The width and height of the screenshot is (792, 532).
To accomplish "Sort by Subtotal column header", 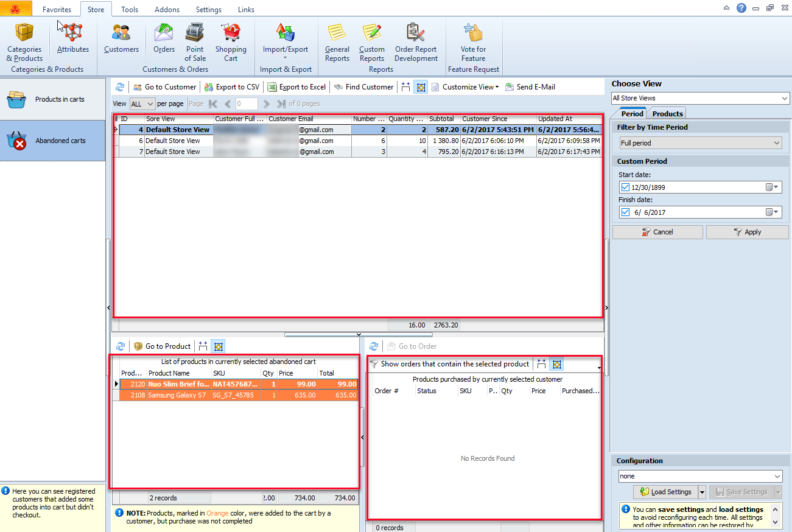I will (x=443, y=119).
